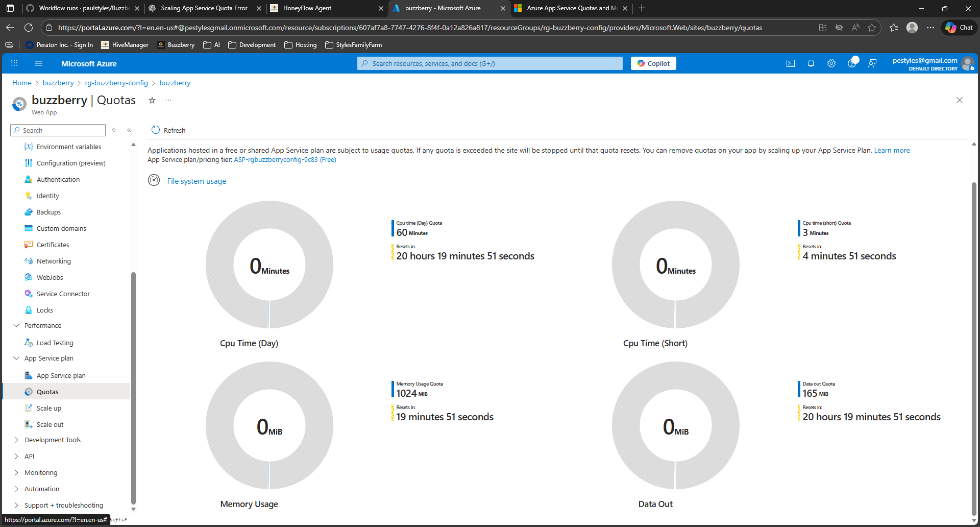
Task: Open the App Service plan sub-item page
Action: pyautogui.click(x=61, y=375)
